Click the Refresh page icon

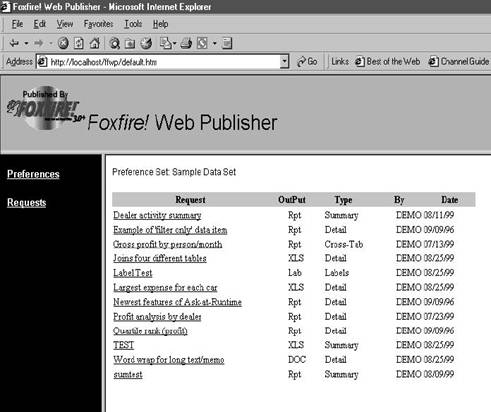79,43
